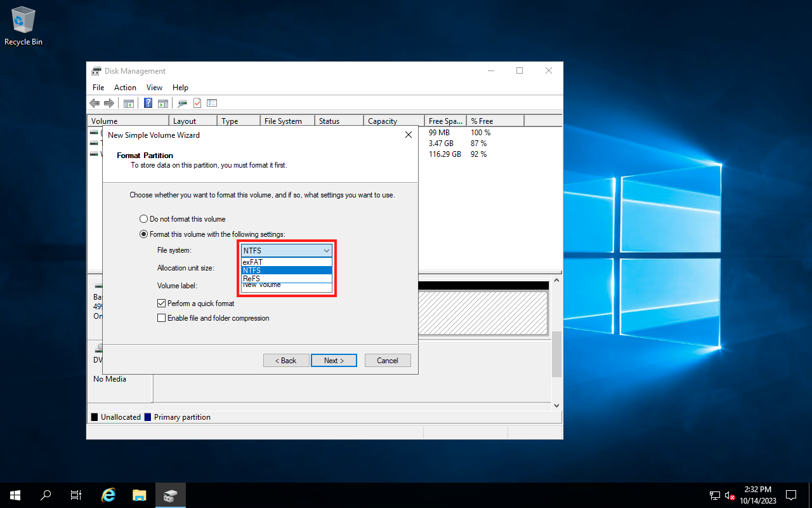
Task: Click the 'Unallocated' legend label
Action: (x=121, y=417)
